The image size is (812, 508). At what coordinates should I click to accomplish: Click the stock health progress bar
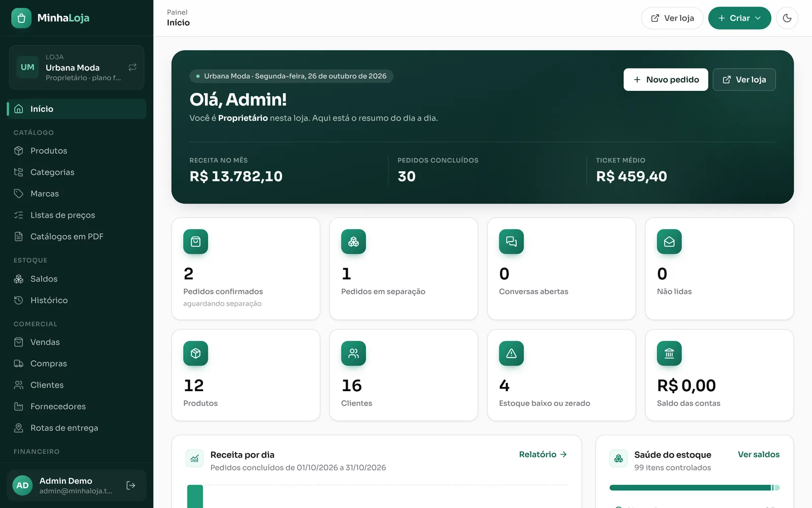pos(694,488)
